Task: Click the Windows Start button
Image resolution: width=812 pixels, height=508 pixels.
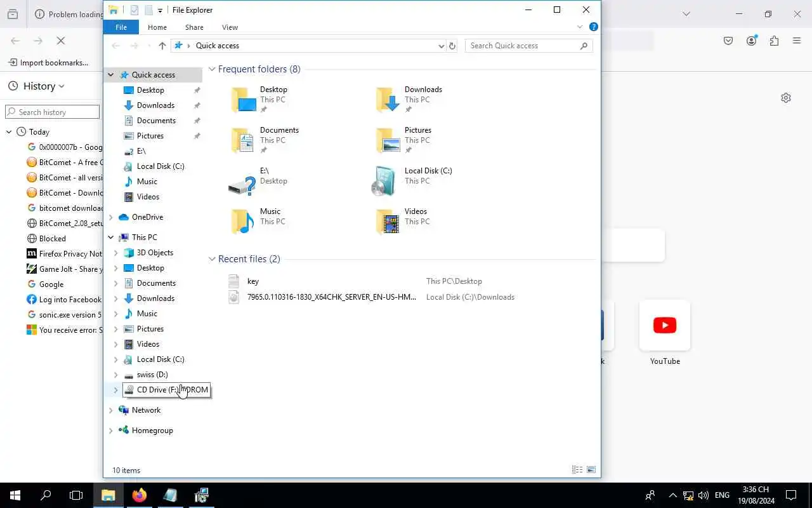Action: [x=15, y=495]
